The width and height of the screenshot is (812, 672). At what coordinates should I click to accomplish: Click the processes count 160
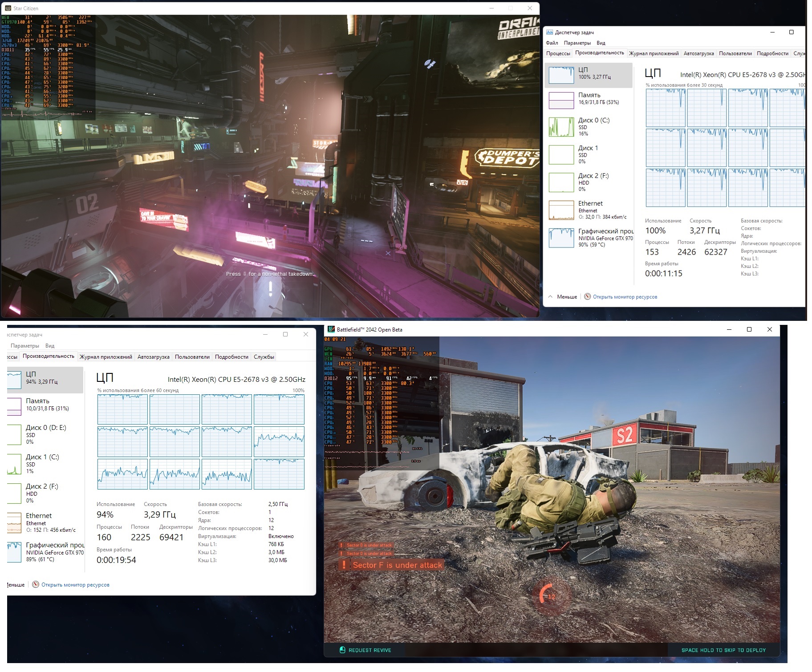104,537
